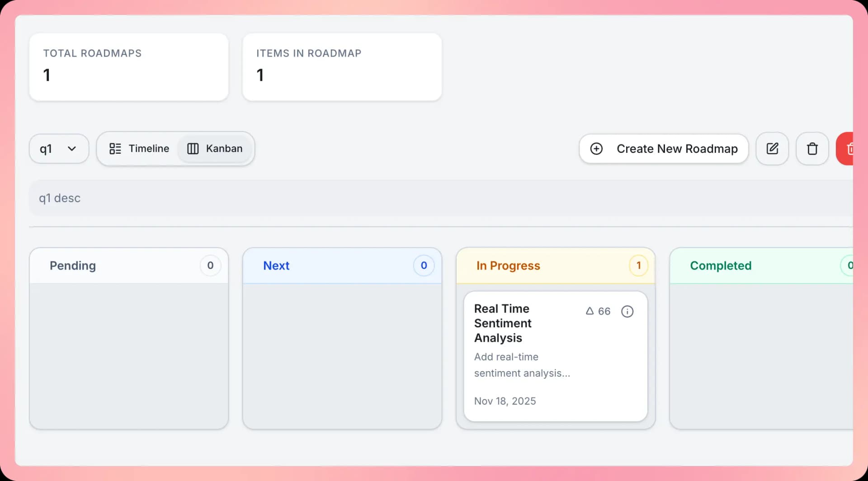Click the Pending column header
Image resolution: width=868 pixels, height=481 pixels.
pyautogui.click(x=73, y=266)
